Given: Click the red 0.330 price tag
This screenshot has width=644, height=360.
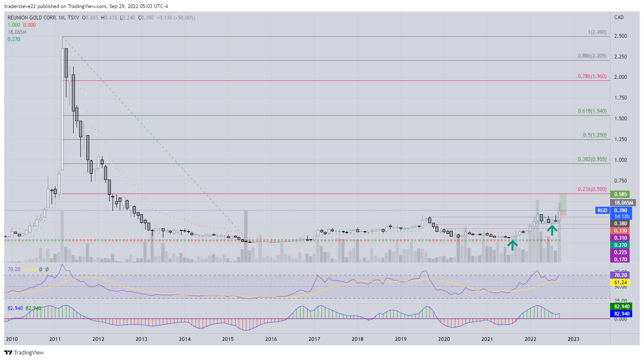Looking at the screenshot, I should click(620, 231).
